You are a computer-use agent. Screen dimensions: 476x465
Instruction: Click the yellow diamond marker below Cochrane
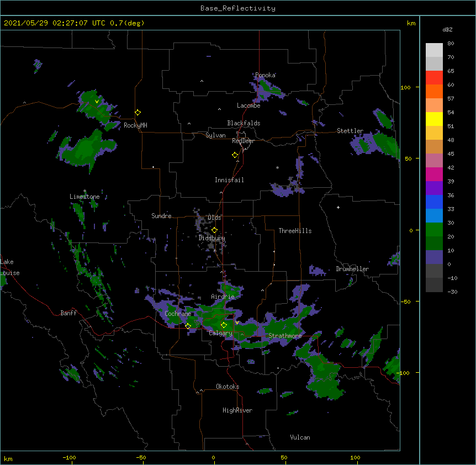coord(188,326)
